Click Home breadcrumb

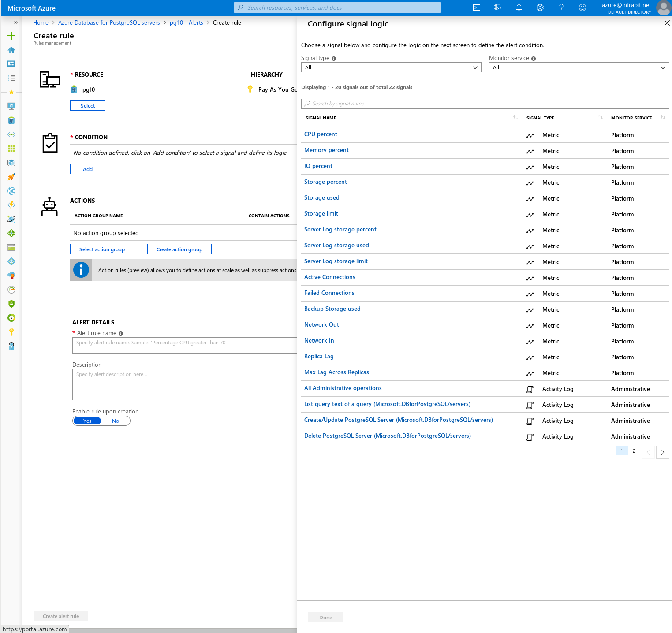coord(41,22)
